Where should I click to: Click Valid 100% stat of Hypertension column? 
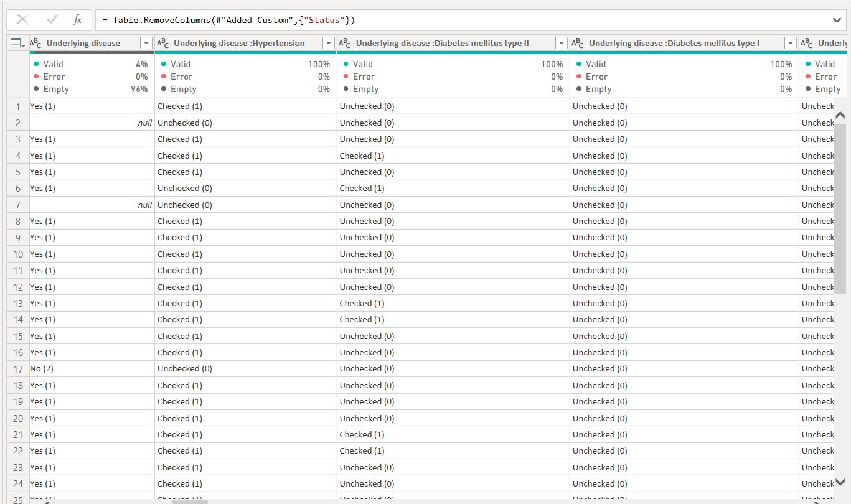point(245,64)
